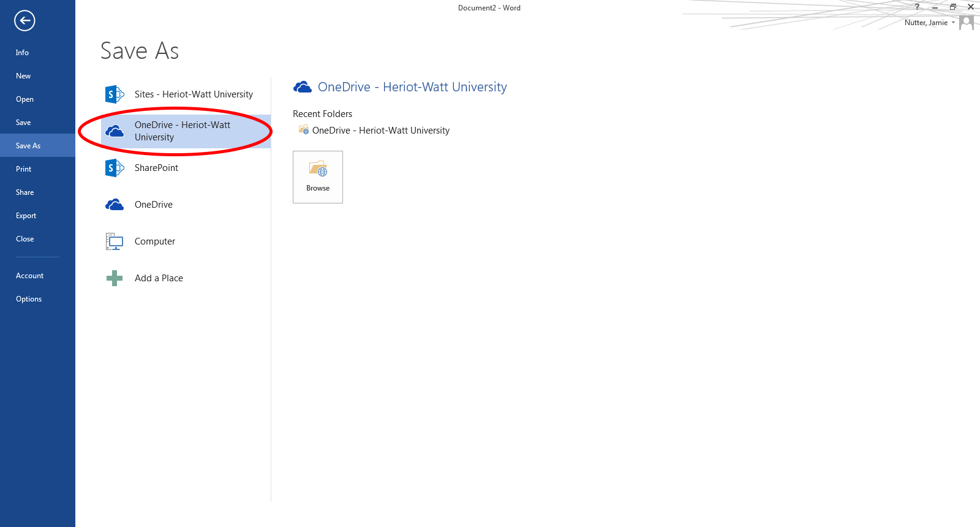Open the New document page

(x=37, y=76)
